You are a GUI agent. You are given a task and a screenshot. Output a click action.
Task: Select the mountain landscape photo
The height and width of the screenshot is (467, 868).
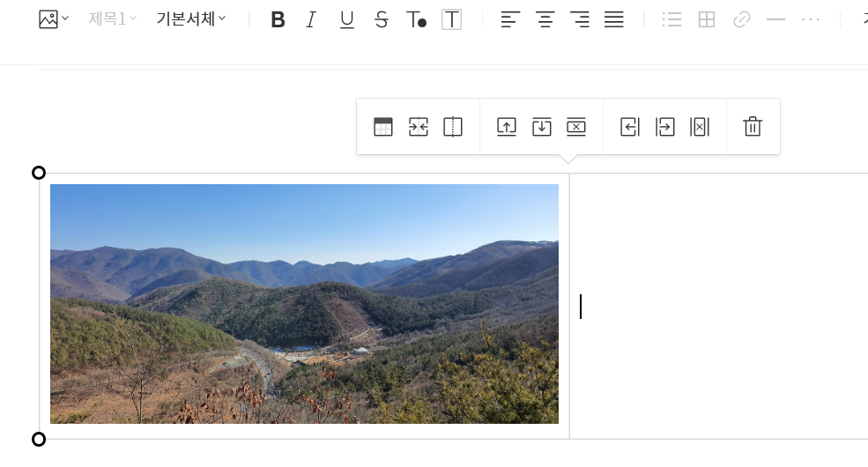[x=305, y=304]
